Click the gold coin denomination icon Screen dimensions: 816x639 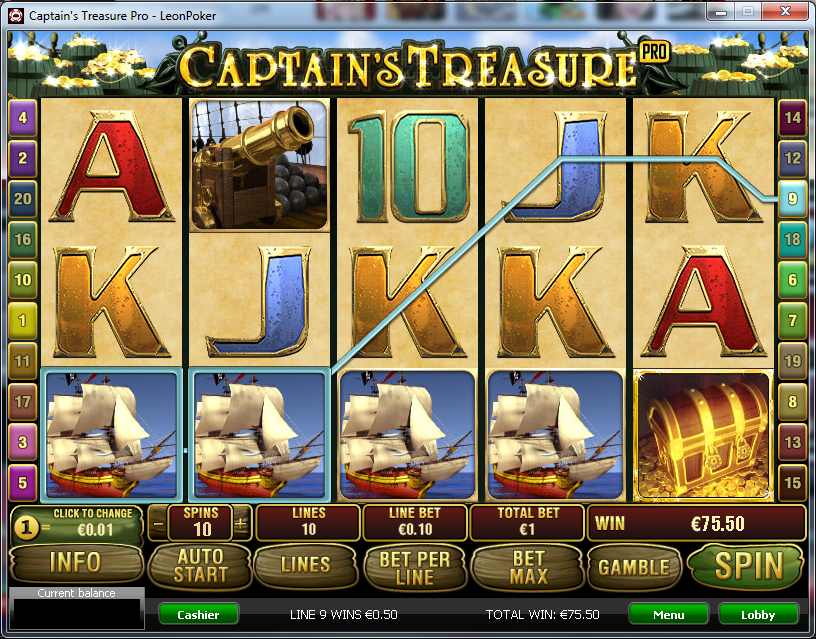(26, 528)
